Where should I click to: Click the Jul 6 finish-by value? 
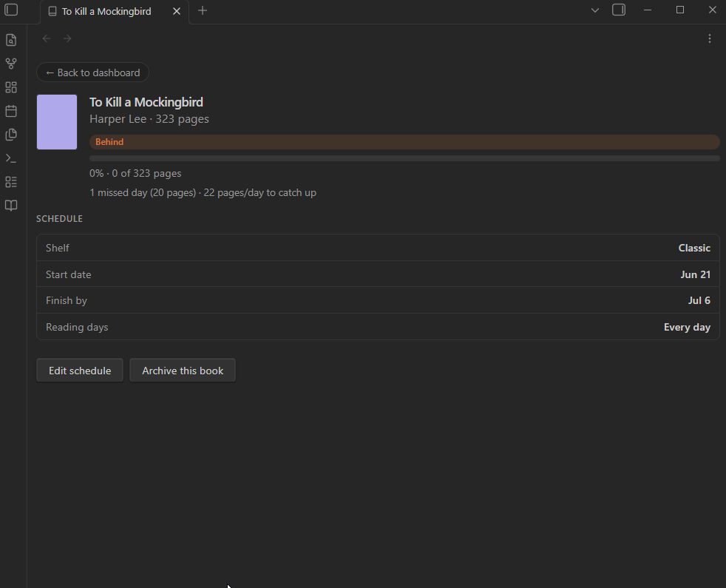[x=699, y=300]
